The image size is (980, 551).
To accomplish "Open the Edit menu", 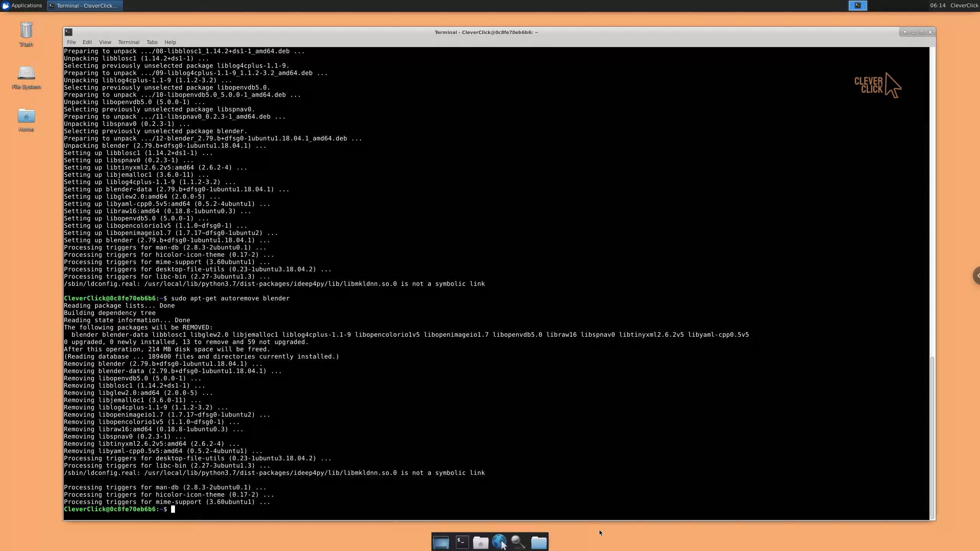I will 87,42.
